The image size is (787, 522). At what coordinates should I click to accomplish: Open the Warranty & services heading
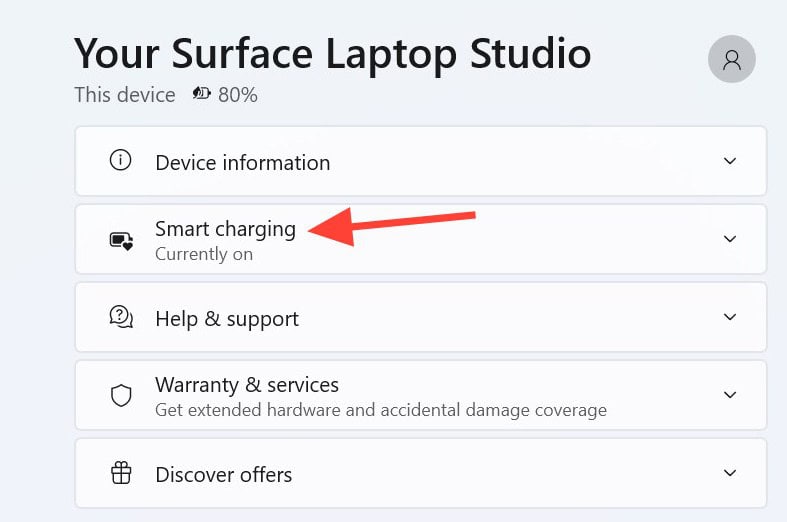pyautogui.click(x=247, y=385)
